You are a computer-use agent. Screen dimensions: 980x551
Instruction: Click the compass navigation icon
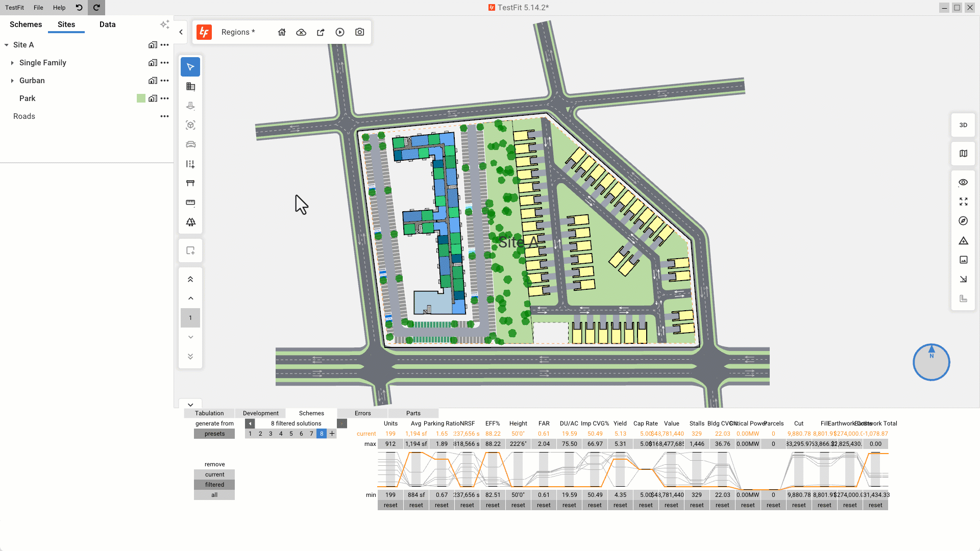963,221
